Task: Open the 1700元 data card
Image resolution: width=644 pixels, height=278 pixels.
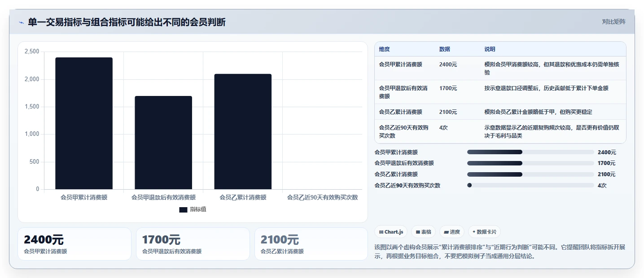Action: click(x=193, y=244)
